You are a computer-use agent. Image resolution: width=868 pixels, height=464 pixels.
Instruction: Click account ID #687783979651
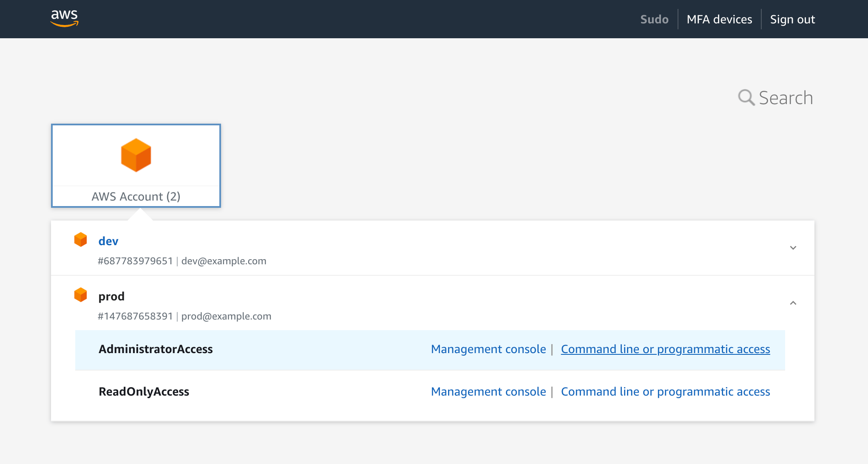click(135, 261)
